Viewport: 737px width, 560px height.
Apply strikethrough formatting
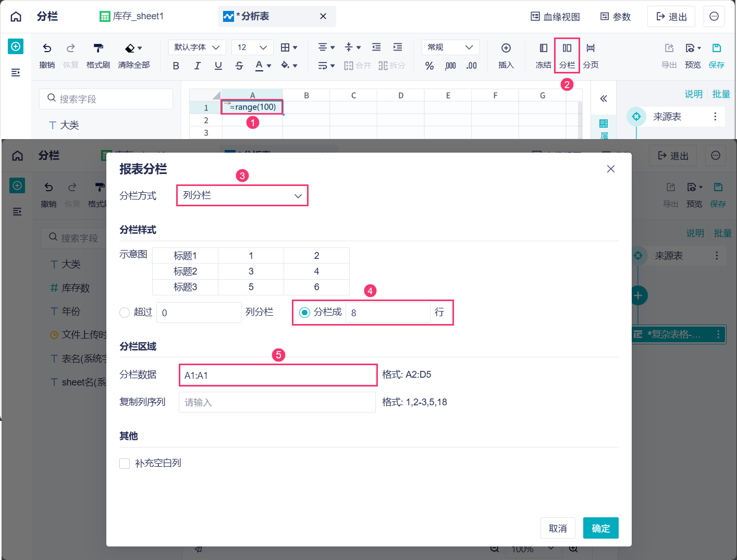239,66
